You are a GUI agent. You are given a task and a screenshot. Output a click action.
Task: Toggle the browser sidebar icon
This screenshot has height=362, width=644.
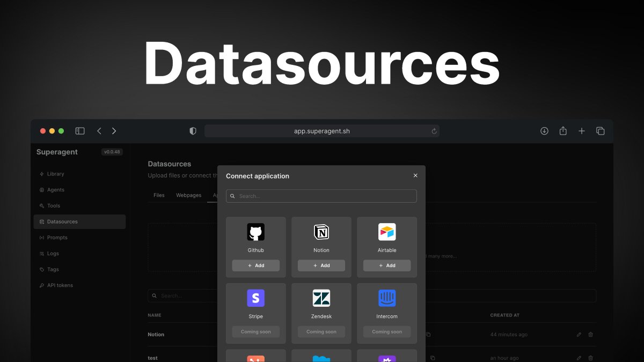coord(80,131)
